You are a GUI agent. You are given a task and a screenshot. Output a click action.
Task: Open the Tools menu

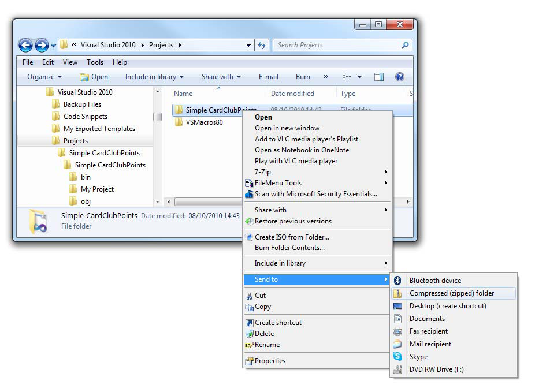(x=95, y=62)
